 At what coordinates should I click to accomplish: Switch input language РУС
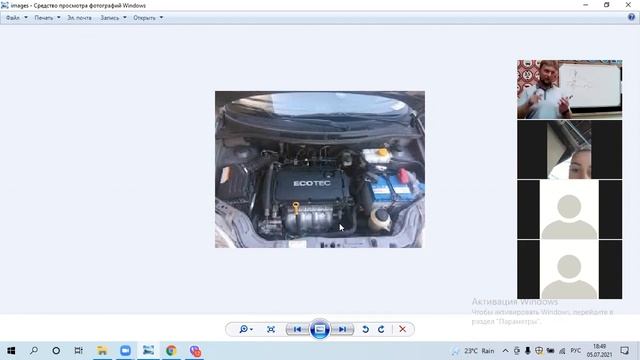tap(576, 351)
